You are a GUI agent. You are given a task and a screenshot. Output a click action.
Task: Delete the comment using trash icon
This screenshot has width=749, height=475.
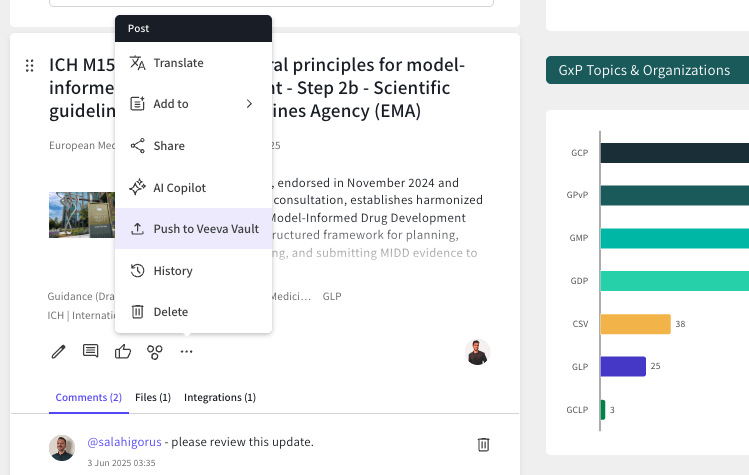point(483,444)
